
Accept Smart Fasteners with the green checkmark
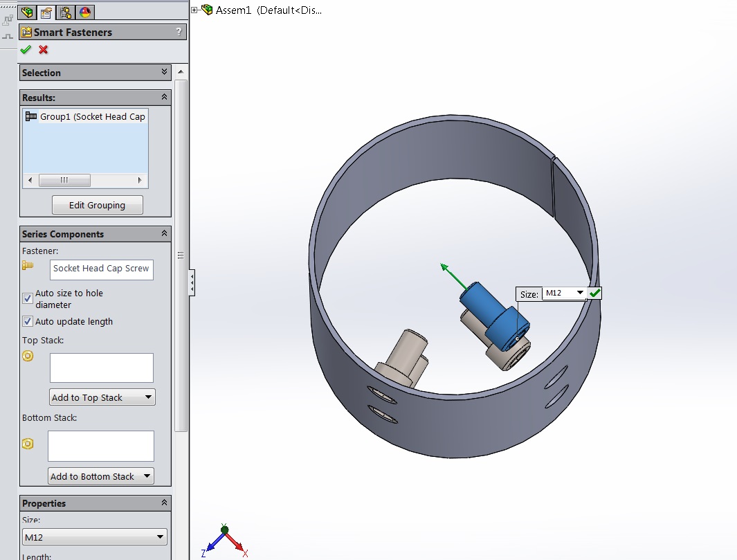pyautogui.click(x=26, y=50)
